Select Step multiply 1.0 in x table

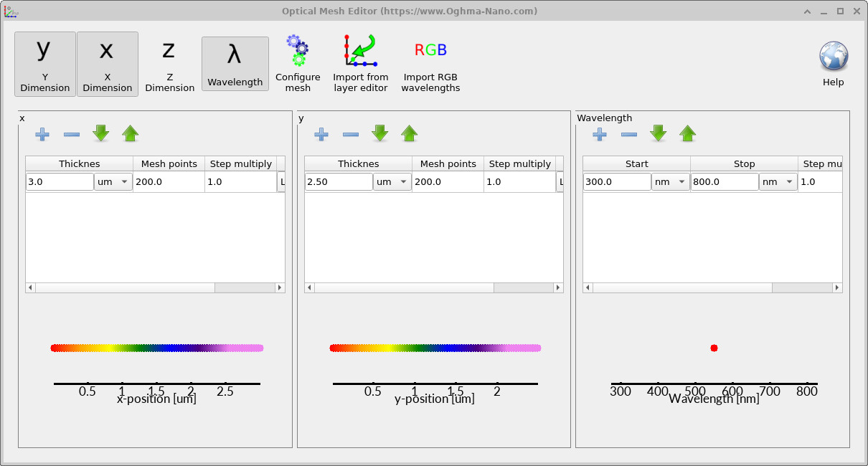(x=240, y=182)
